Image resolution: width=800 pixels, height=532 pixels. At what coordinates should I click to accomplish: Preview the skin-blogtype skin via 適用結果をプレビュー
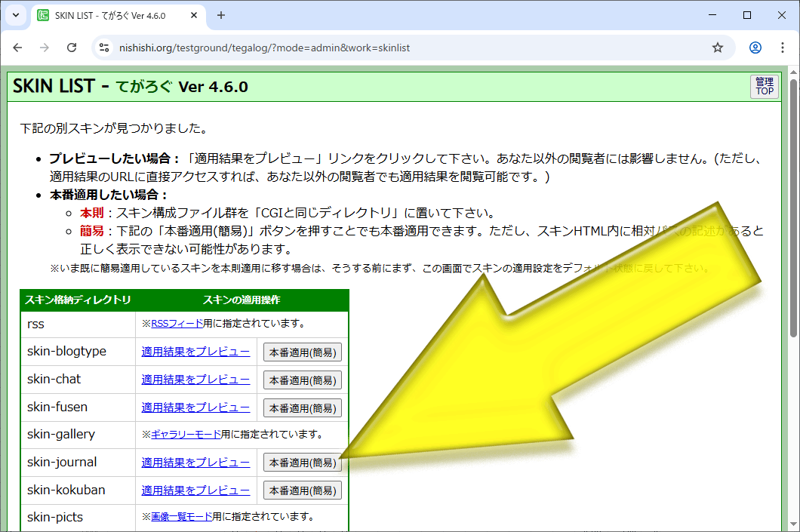(x=196, y=352)
